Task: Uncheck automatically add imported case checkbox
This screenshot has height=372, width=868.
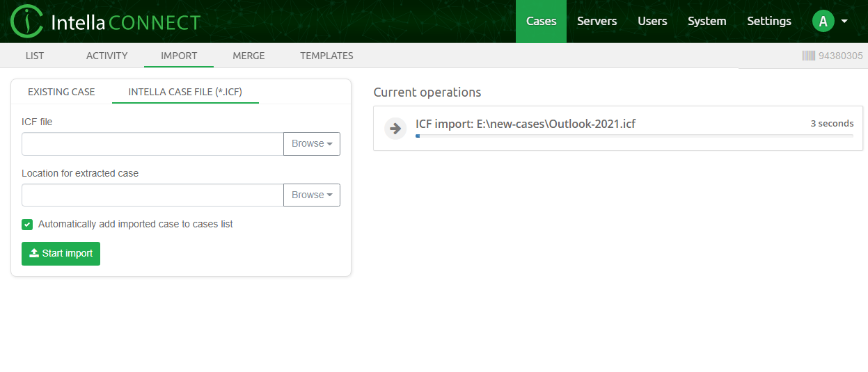Action: (x=27, y=225)
